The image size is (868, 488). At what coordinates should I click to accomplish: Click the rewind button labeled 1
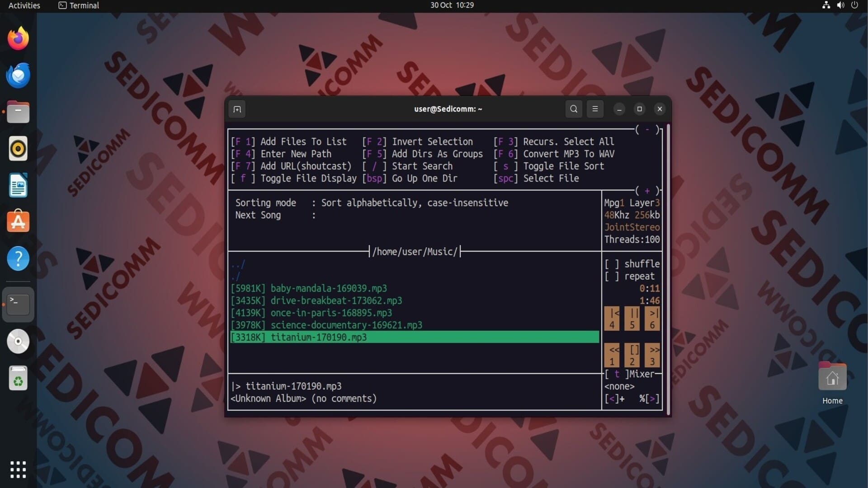point(612,355)
